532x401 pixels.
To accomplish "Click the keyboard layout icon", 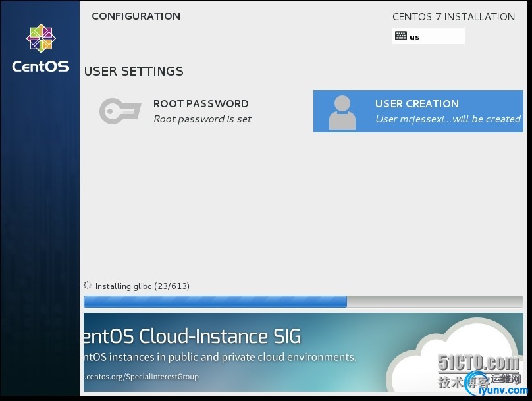I will point(401,36).
